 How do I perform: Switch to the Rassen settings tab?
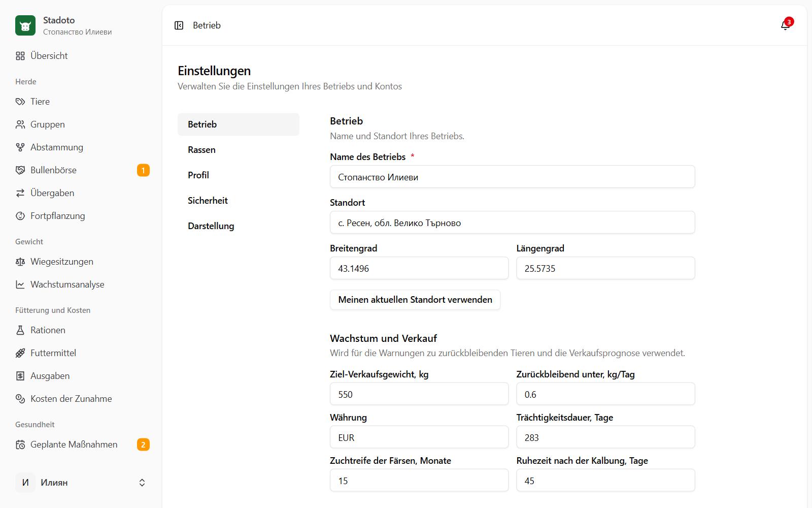(x=239, y=150)
